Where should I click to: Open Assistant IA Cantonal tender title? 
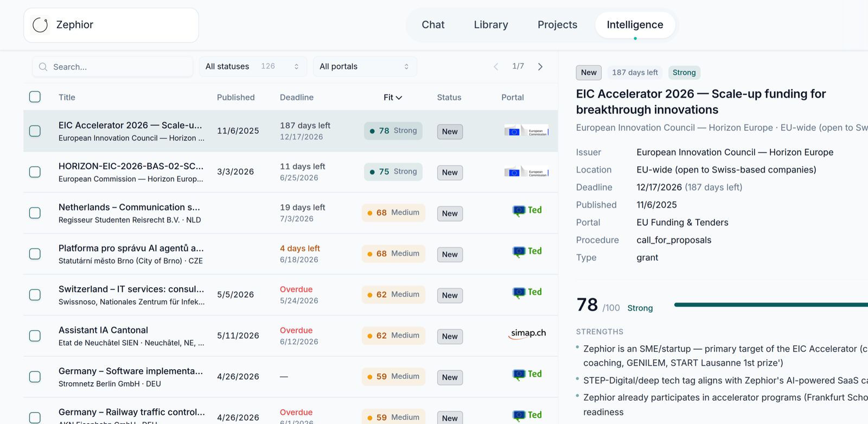point(103,330)
